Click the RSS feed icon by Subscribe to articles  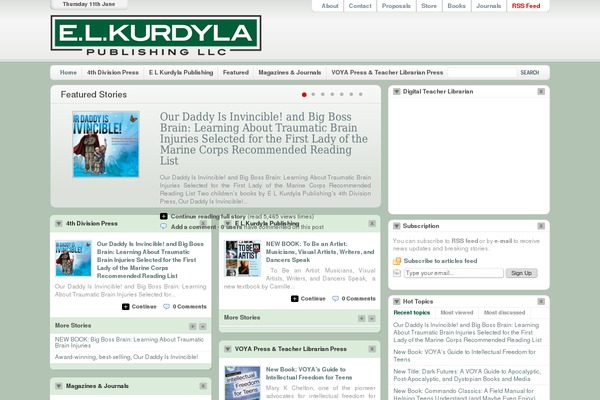coord(397,261)
